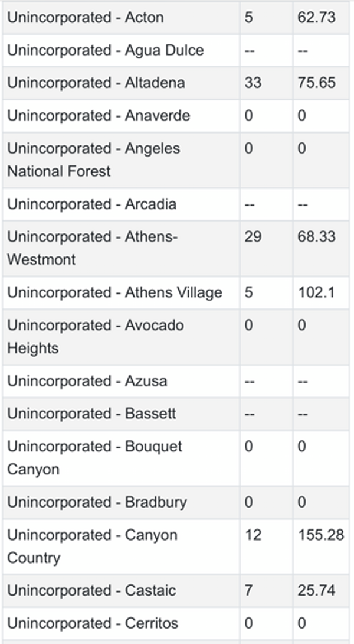Select the Unincorporated - Anaverde row

tap(99, 115)
